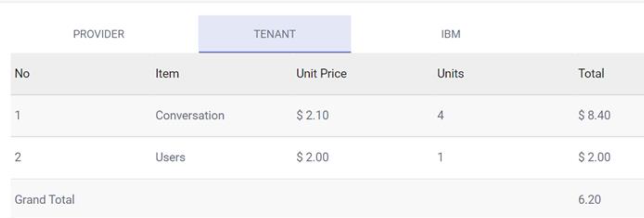Click the No column header
This screenshot has height=218, width=644.
(22, 74)
